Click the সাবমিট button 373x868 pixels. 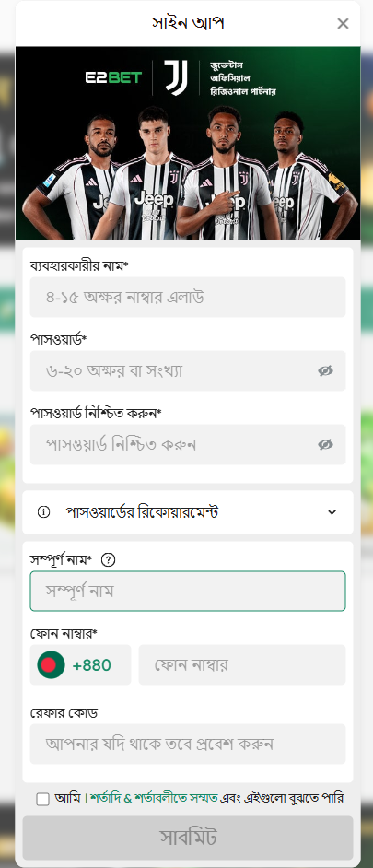point(188,838)
